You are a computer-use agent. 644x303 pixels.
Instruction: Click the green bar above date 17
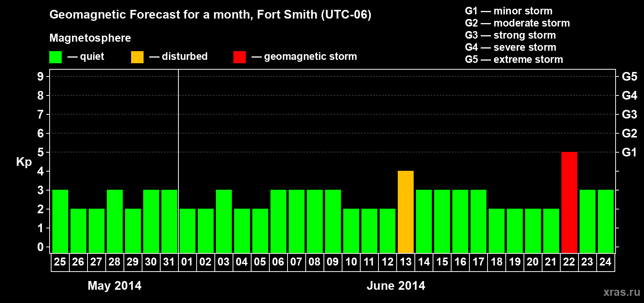[x=478, y=221]
